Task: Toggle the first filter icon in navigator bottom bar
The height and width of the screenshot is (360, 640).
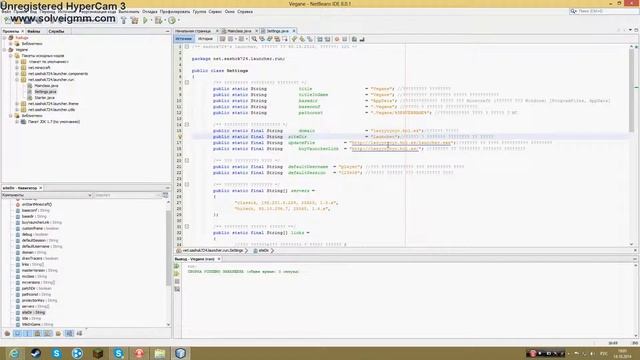Action: [7, 333]
